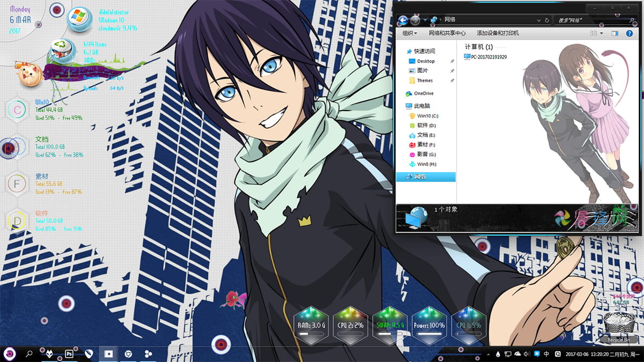Toggle the 中 input language indicator
This screenshot has width=644, height=362.
(x=546, y=354)
